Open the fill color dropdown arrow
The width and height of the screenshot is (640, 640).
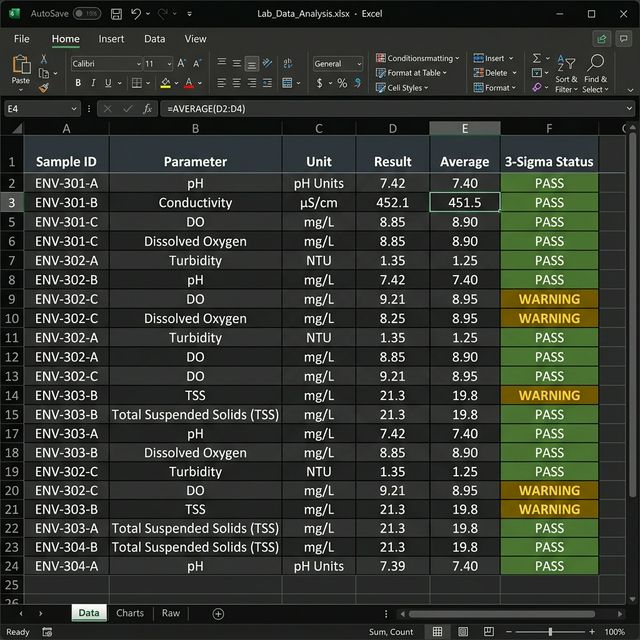[x=176, y=83]
